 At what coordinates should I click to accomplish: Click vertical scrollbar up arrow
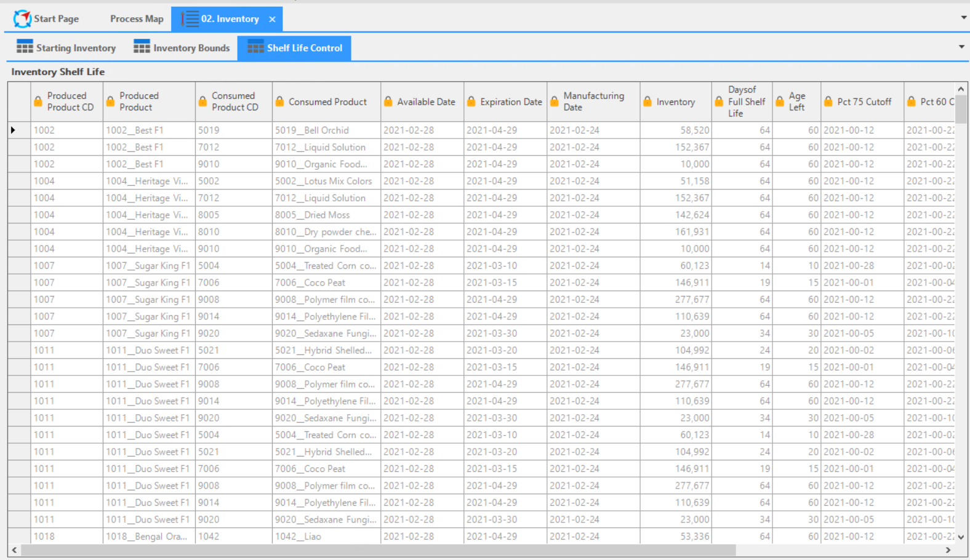tap(961, 89)
